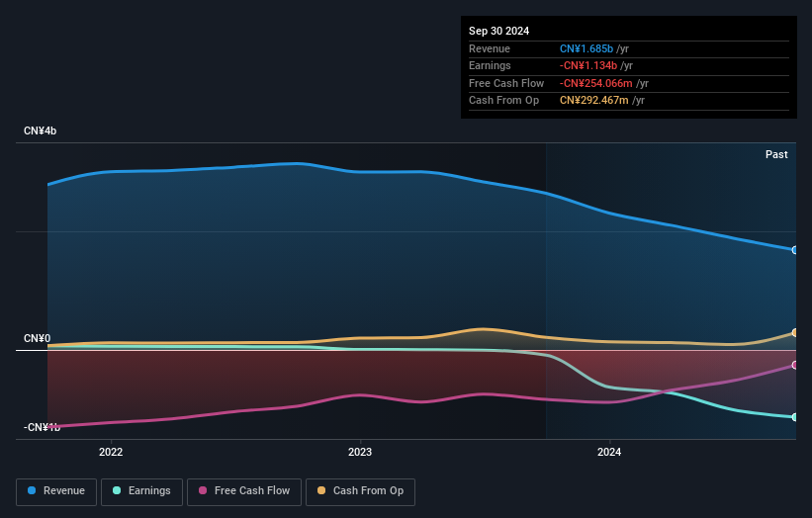Toggle the Cash From Op legend button
Image resolution: width=812 pixels, height=518 pixels.
(x=360, y=491)
